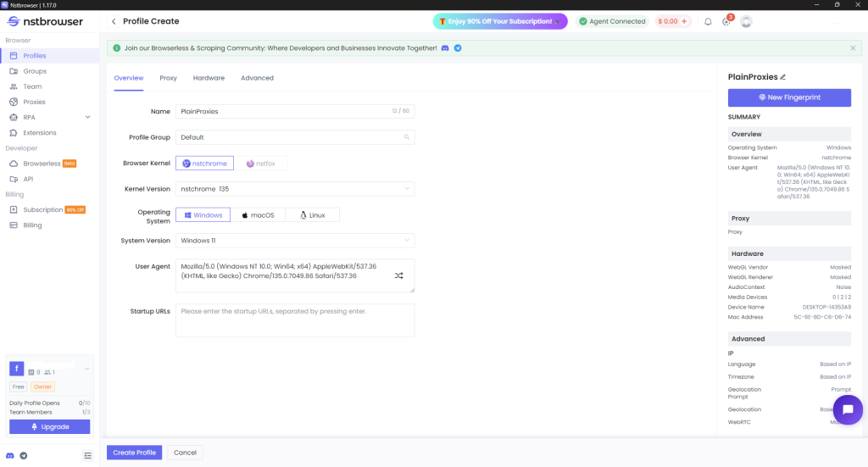Dismiss the community banner
The width and height of the screenshot is (868, 467).
click(x=853, y=48)
